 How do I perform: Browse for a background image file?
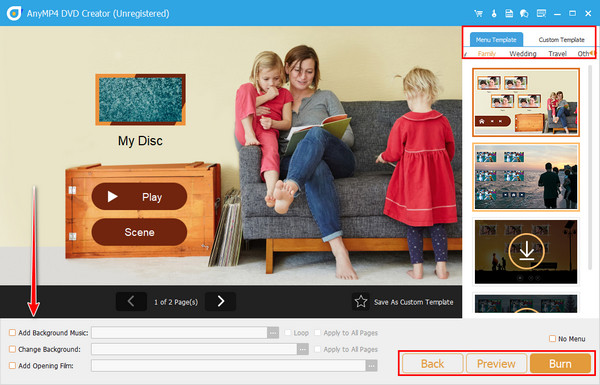pyautogui.click(x=303, y=349)
